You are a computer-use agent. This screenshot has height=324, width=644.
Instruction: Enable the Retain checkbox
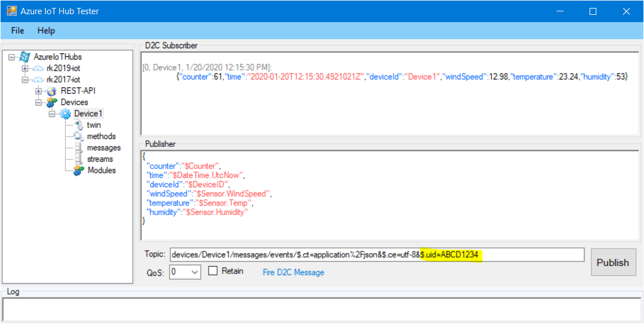(x=213, y=271)
